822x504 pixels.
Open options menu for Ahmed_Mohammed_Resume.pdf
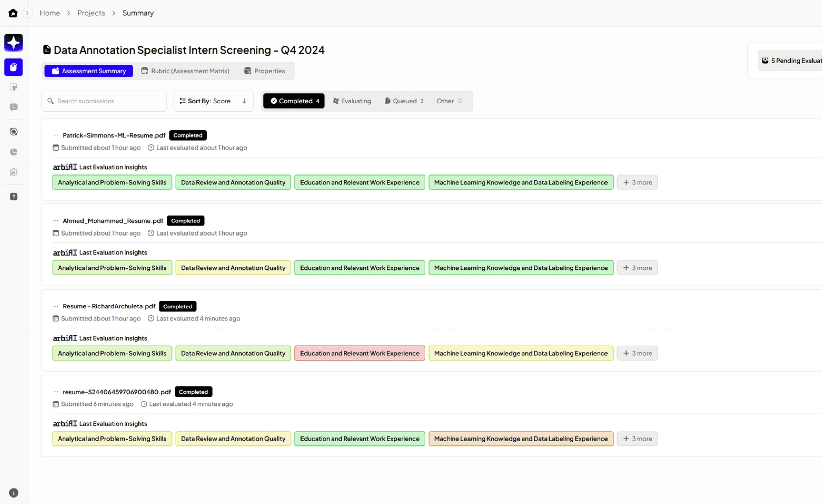[56, 221]
